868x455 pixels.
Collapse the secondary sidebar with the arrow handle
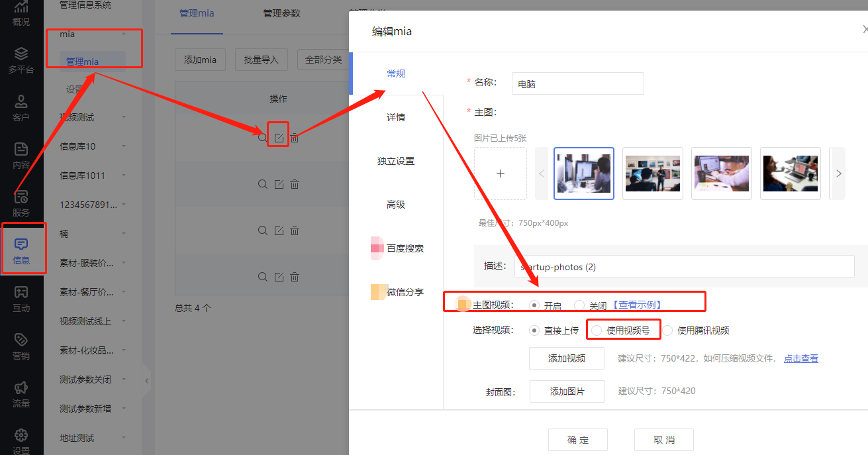coord(147,381)
